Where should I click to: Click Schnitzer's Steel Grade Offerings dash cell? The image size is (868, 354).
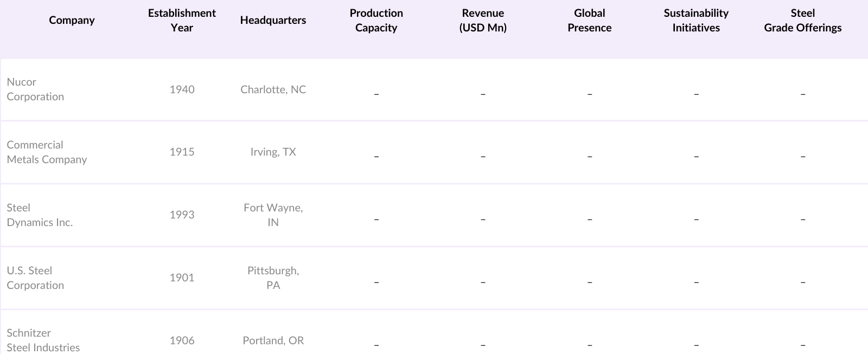[803, 345]
